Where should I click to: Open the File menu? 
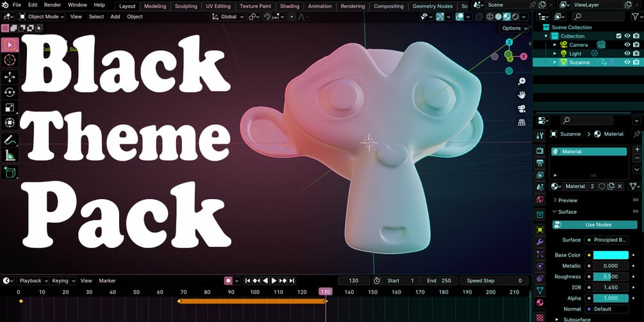pyautogui.click(x=17, y=5)
